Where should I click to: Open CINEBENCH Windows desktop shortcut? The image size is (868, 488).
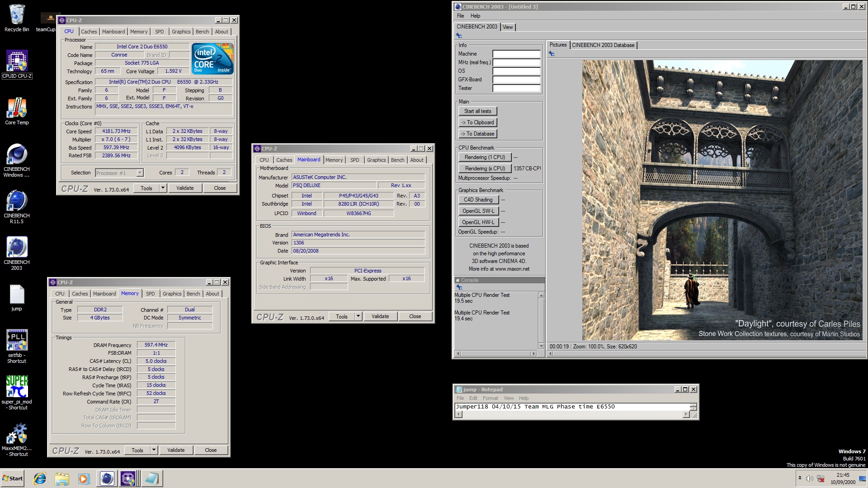pos(17,160)
